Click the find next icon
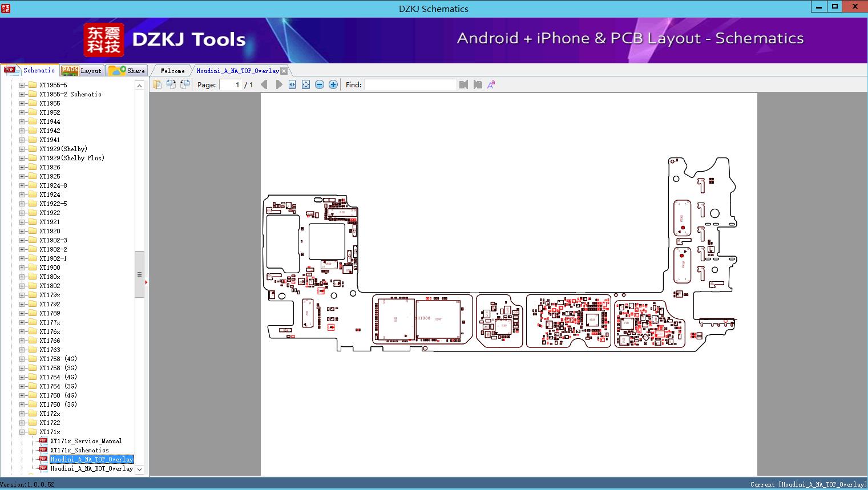Image resolution: width=868 pixels, height=490 pixels. pyautogui.click(x=478, y=84)
